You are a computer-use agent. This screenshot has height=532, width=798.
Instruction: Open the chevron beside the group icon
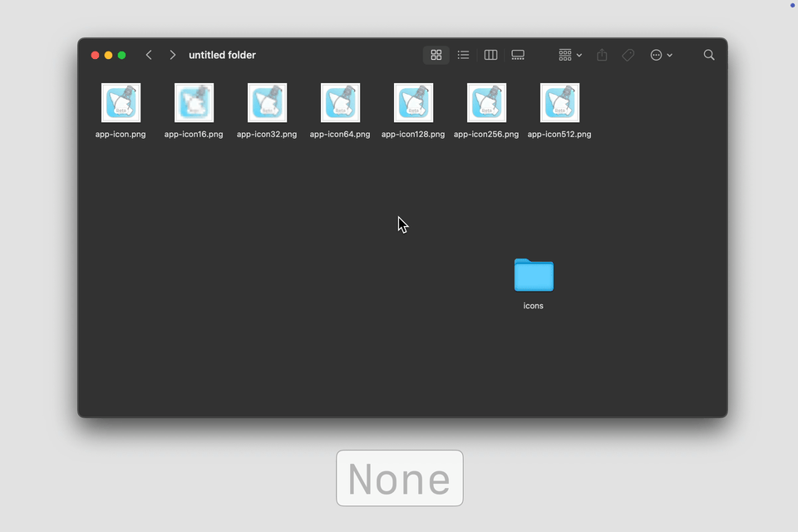point(579,56)
